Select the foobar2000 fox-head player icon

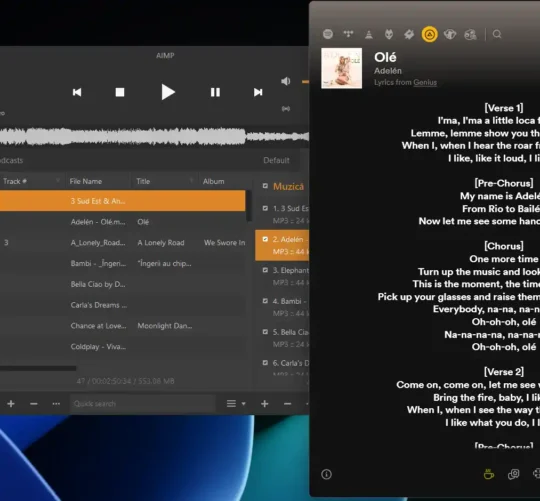[x=389, y=34]
